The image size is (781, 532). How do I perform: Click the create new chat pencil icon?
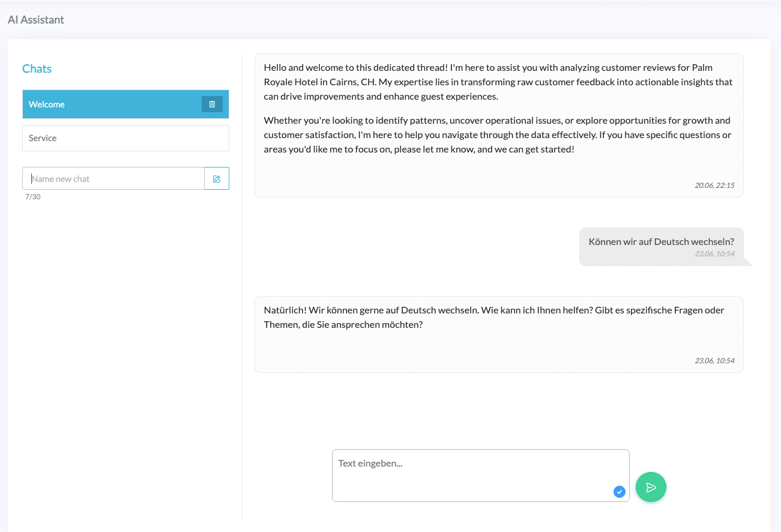(x=217, y=179)
